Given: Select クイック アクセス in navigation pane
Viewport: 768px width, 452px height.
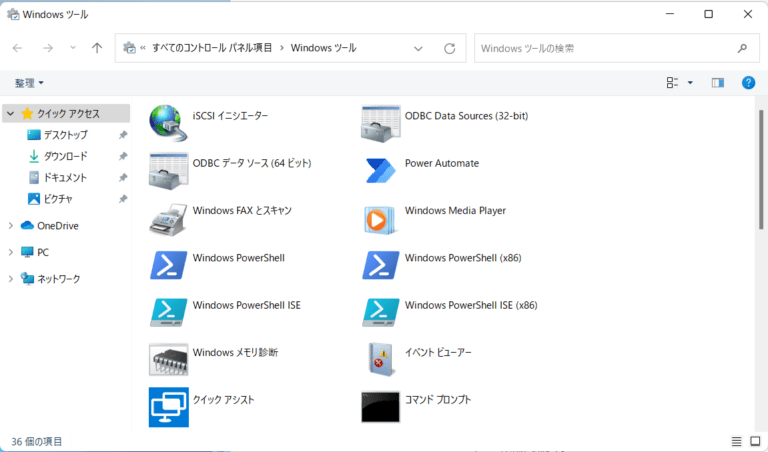Looking at the screenshot, I should [66, 114].
